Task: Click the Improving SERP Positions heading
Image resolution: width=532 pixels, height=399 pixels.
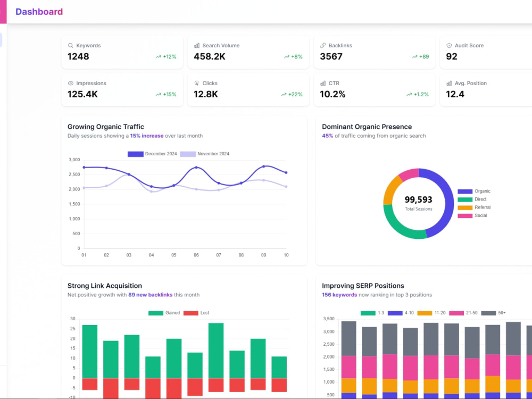Action: [x=363, y=286]
